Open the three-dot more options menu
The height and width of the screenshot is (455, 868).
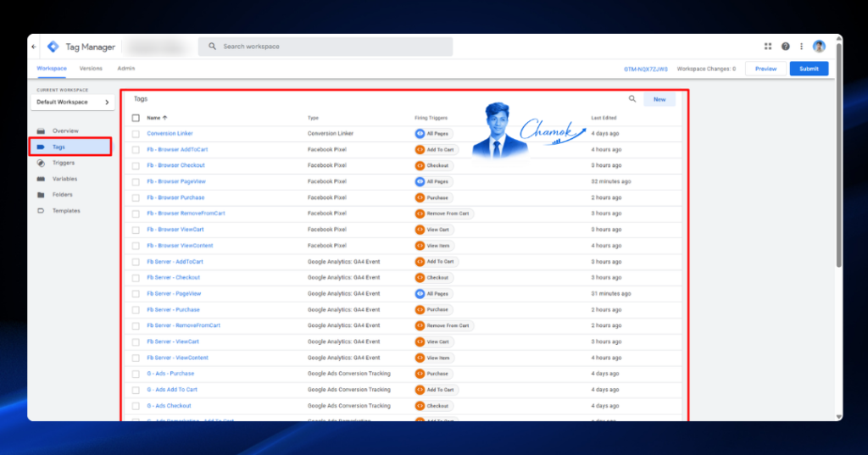[802, 47]
